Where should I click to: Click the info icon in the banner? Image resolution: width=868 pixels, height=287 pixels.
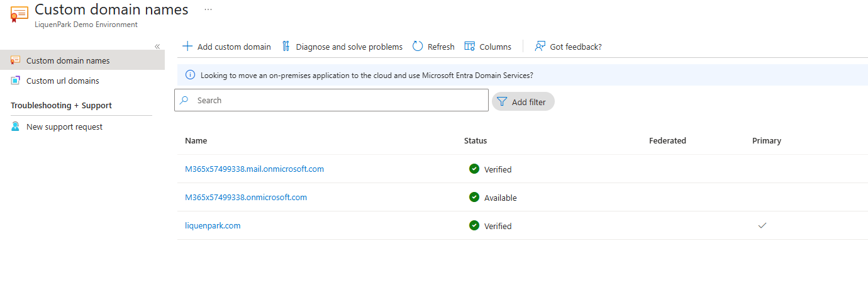[x=190, y=75]
